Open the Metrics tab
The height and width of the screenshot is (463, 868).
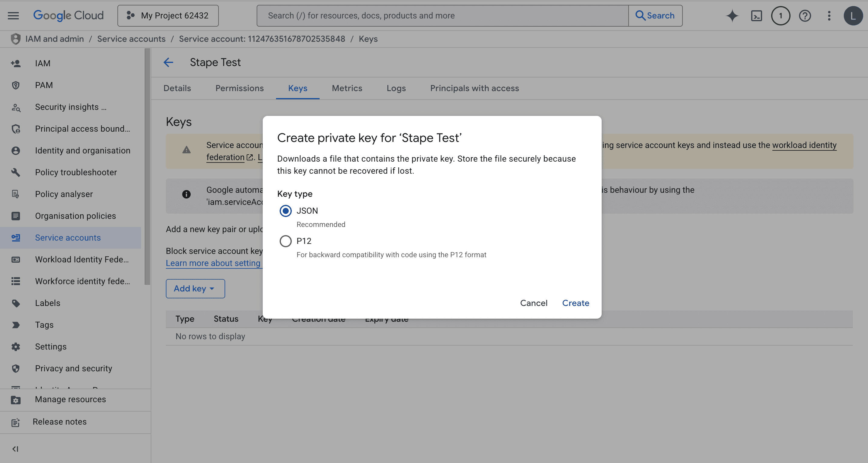click(x=347, y=88)
